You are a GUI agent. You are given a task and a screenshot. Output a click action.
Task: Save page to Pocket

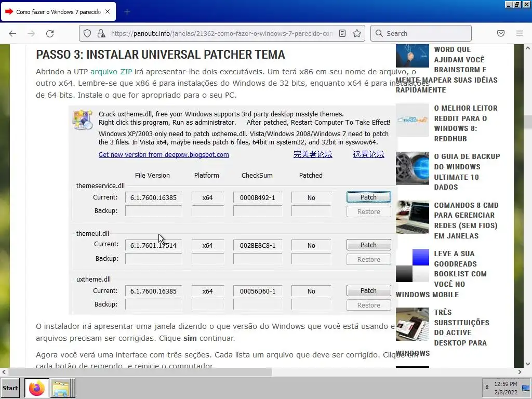pyautogui.click(x=500, y=33)
